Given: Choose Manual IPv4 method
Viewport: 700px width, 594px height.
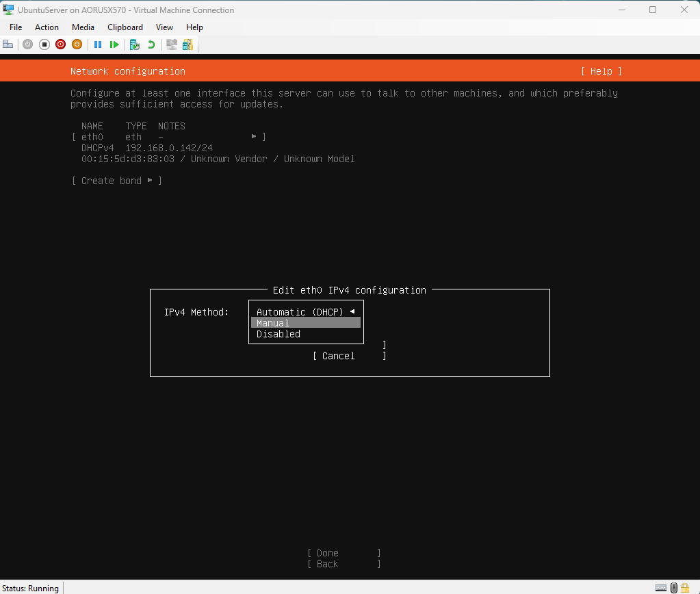Looking at the screenshot, I should [x=306, y=322].
